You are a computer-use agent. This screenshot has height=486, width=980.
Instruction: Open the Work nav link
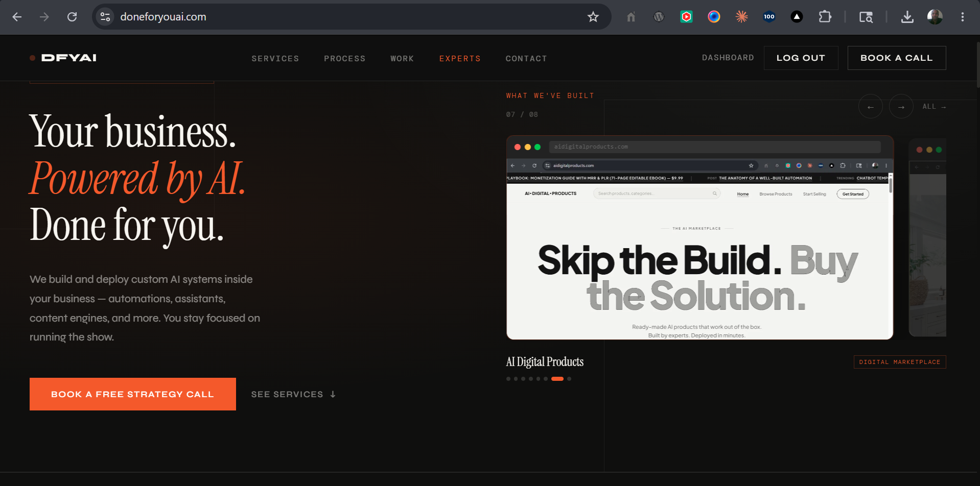click(x=402, y=59)
